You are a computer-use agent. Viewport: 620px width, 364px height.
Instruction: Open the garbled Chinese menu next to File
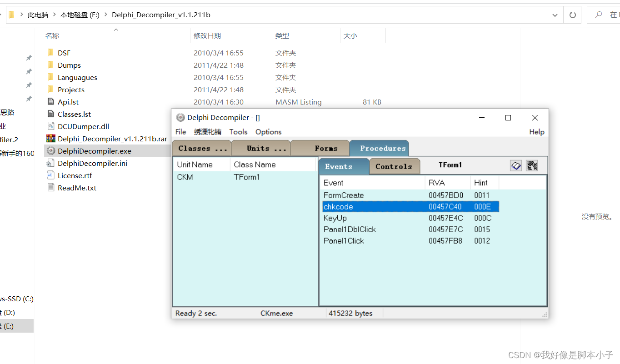tap(208, 132)
